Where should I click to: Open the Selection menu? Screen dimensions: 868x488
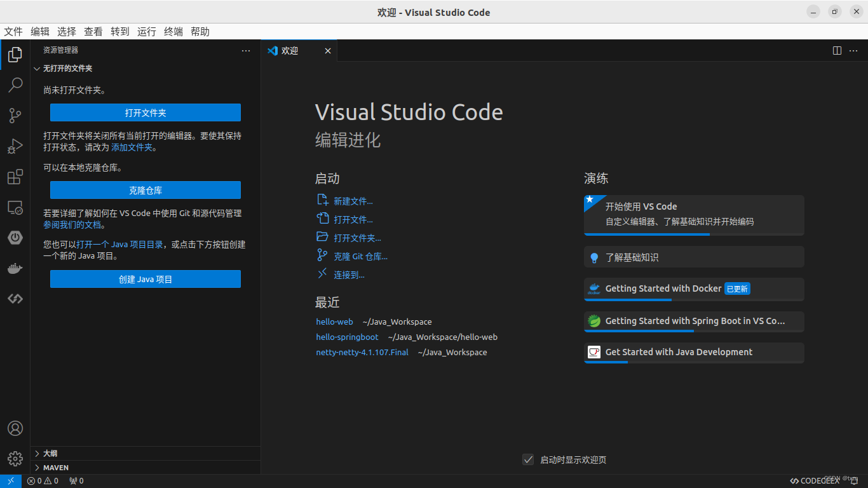point(67,32)
